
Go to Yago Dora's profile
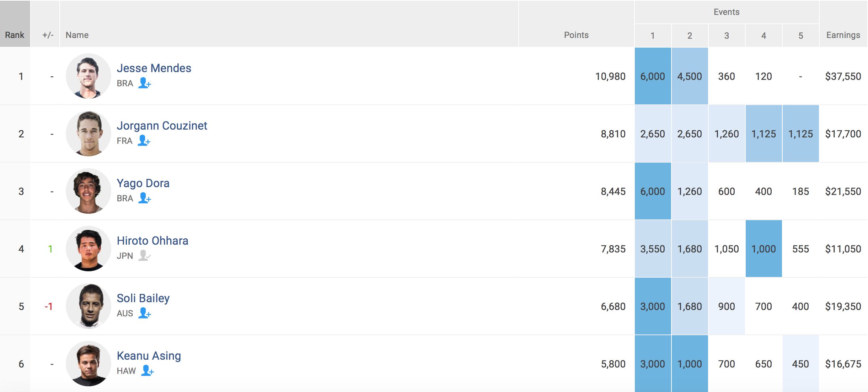pyautogui.click(x=143, y=183)
